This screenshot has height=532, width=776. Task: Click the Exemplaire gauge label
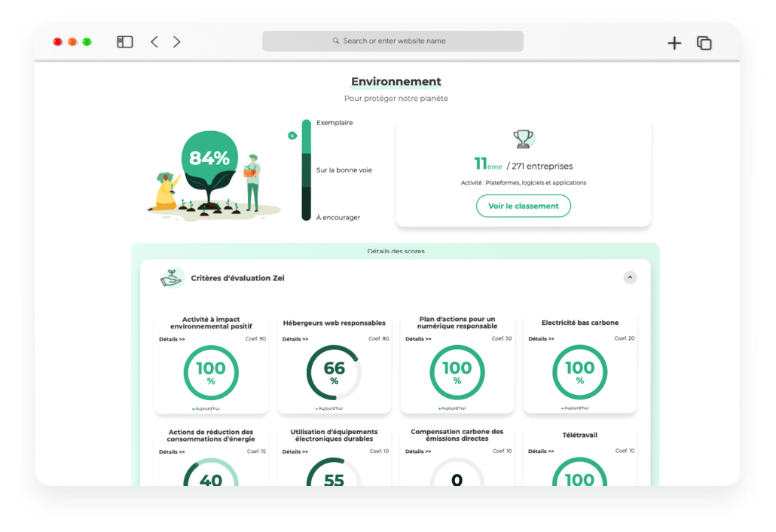pos(335,123)
